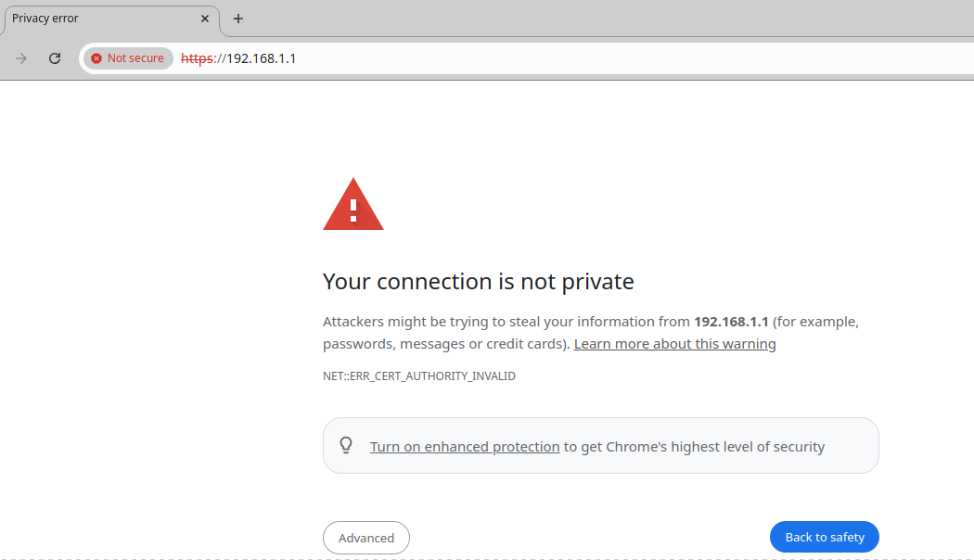Close the Privacy error tab

pyautogui.click(x=205, y=19)
